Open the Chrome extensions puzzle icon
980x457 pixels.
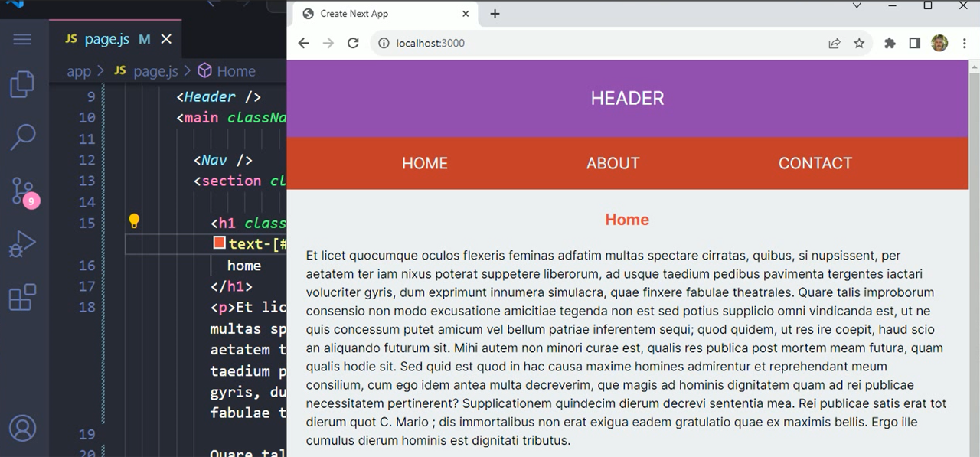click(x=890, y=43)
